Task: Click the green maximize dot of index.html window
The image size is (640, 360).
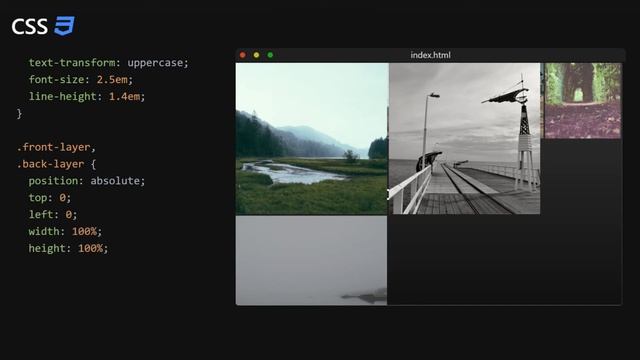Action: point(270,55)
